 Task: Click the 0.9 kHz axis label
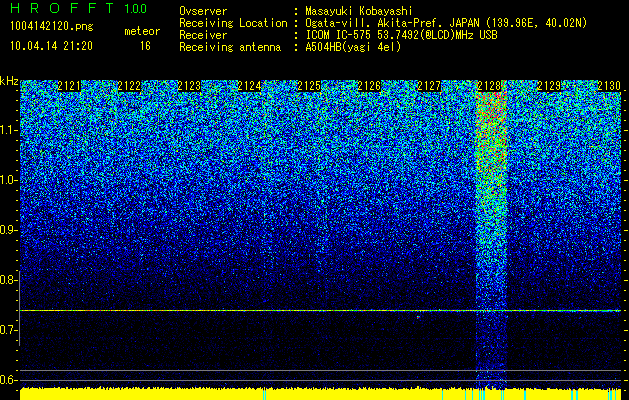tap(8, 230)
